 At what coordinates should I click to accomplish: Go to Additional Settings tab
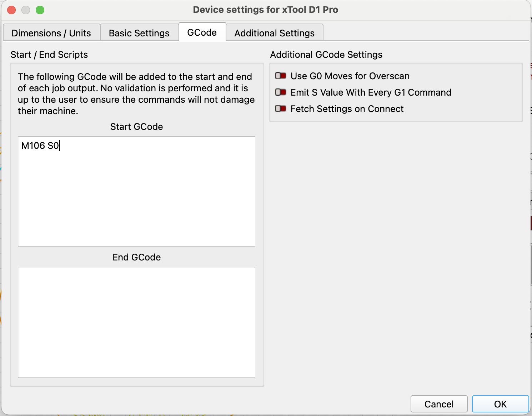[x=275, y=33]
